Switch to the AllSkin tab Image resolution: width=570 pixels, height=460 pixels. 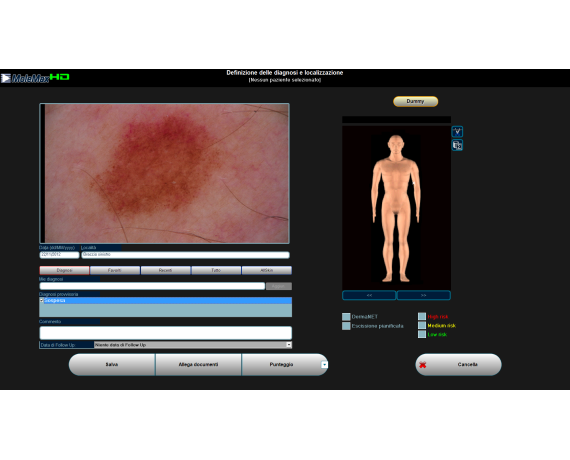pos(266,270)
